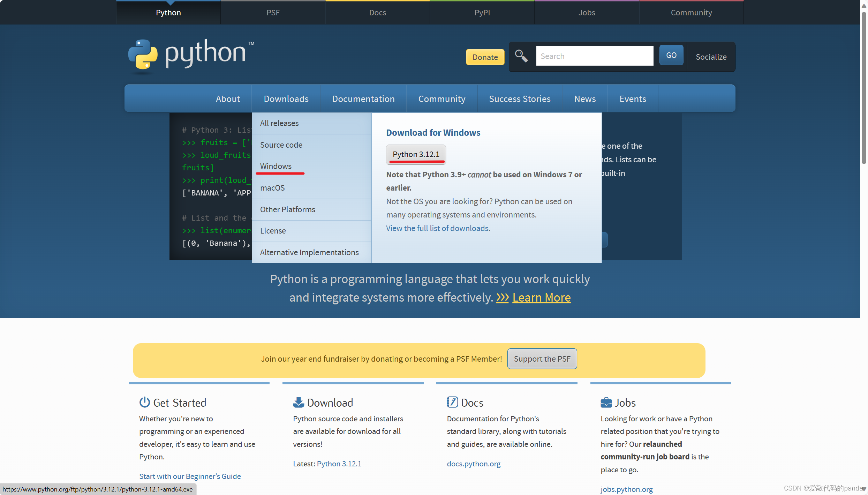
Task: Select Windows from Downloads submenu
Action: tap(276, 166)
